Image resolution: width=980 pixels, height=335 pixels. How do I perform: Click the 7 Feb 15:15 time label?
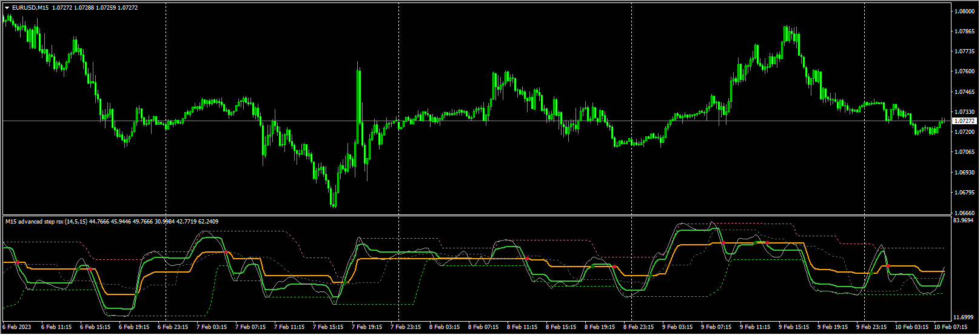[328, 327]
